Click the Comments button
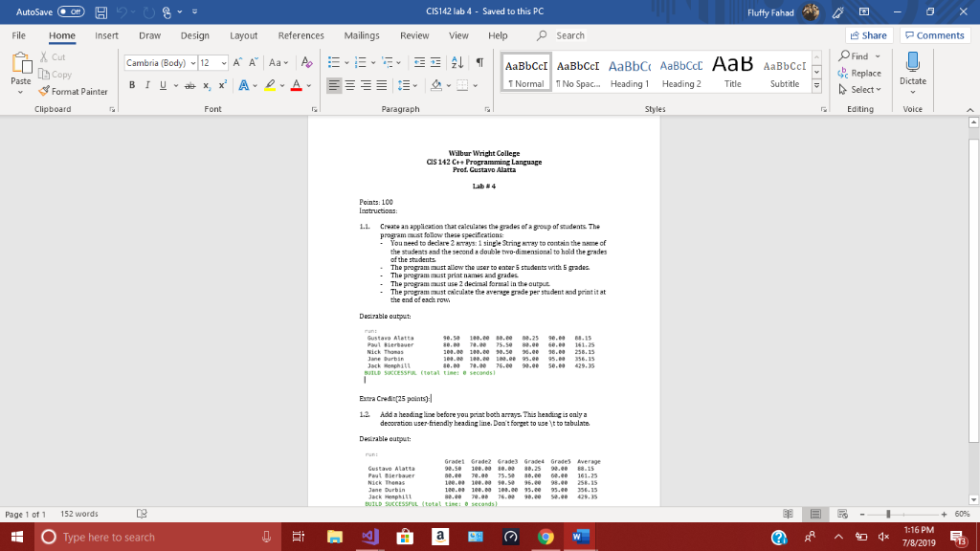The image size is (980, 551). pos(935,35)
